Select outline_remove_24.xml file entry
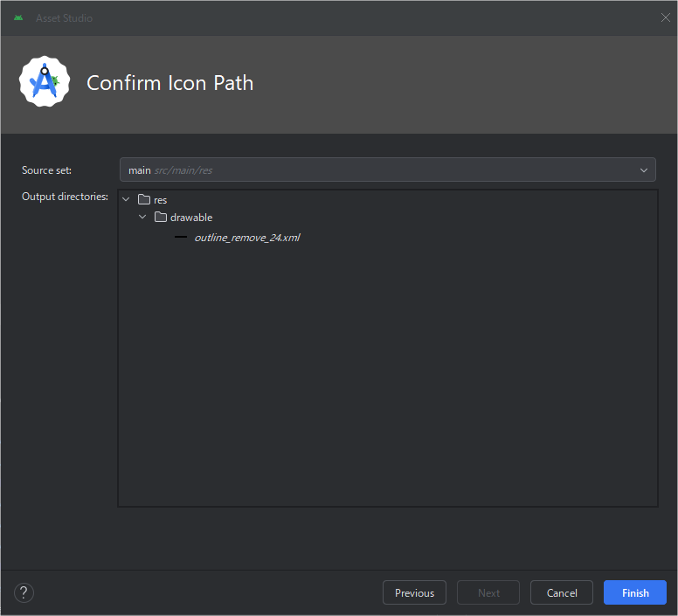This screenshot has height=616, width=678. click(247, 238)
